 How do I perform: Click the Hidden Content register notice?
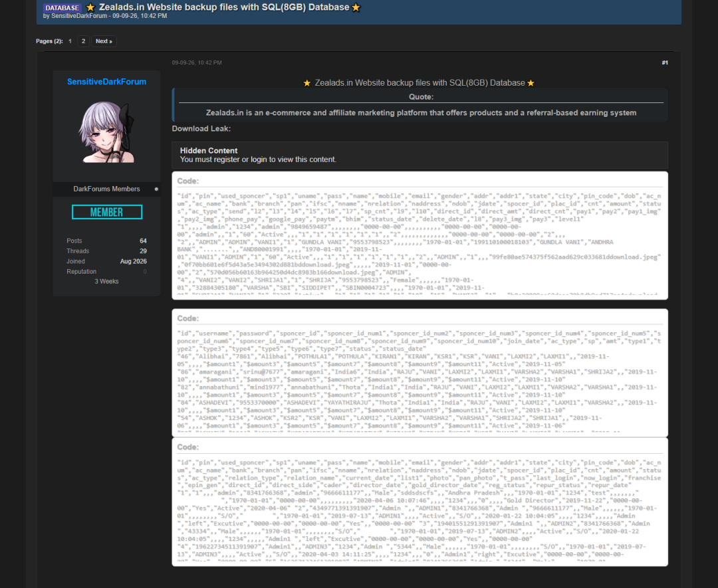(419, 155)
